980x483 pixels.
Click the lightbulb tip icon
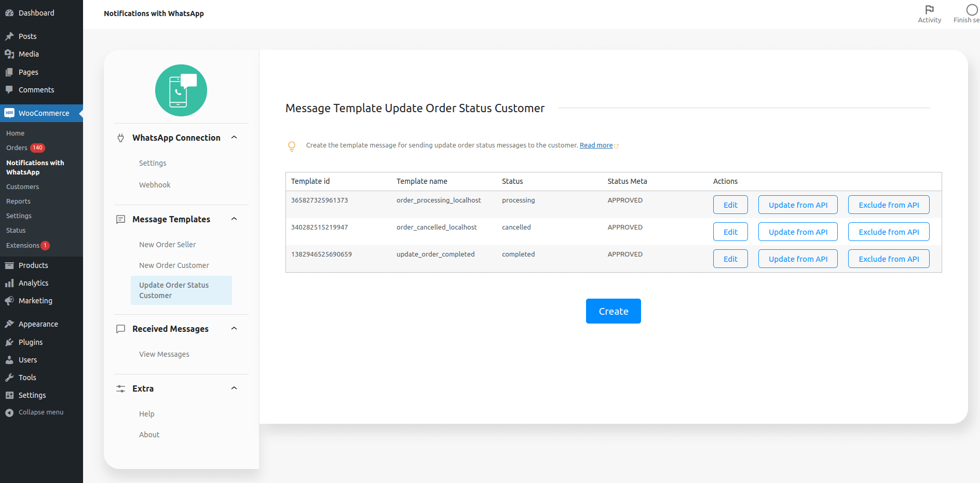(x=292, y=146)
